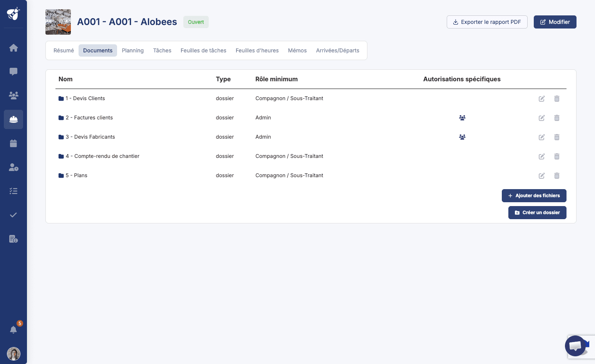Open the task list sidebar icon

point(13,191)
